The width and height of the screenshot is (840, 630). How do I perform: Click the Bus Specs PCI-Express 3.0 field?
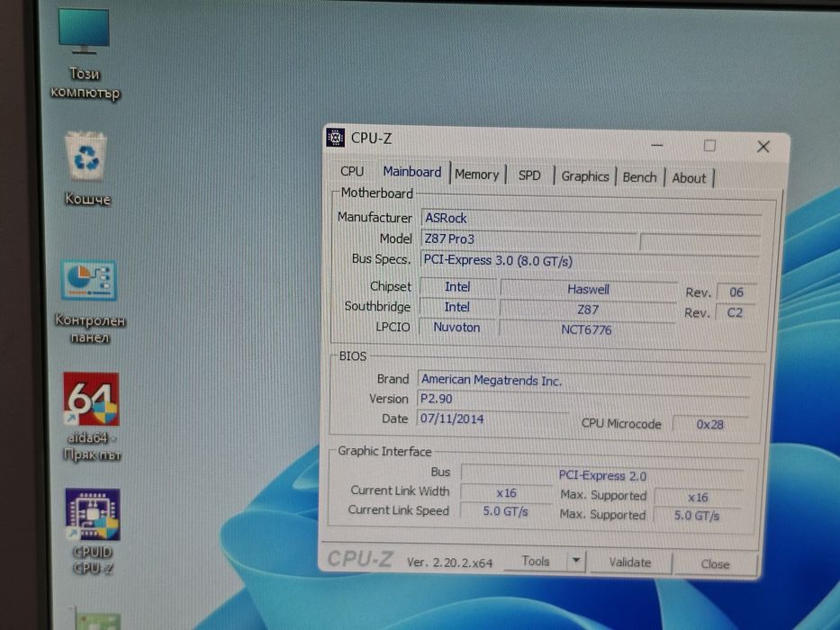(590, 261)
